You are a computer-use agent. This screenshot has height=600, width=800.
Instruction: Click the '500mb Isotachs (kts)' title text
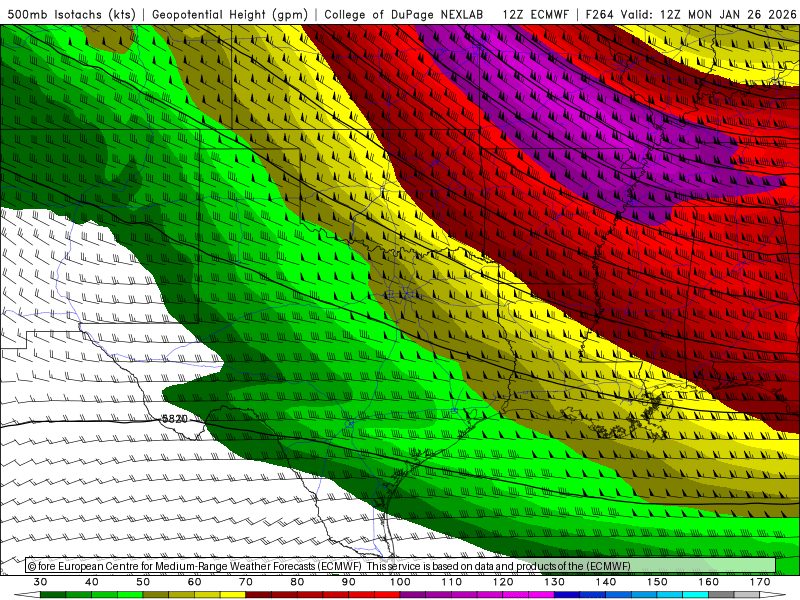point(71,14)
